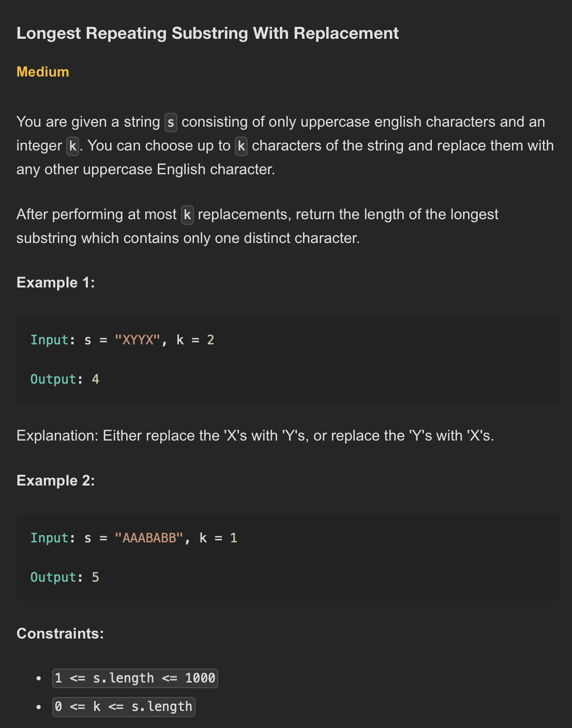
Task: Click the "AAABABB" string in Example 2
Action: click(149, 538)
